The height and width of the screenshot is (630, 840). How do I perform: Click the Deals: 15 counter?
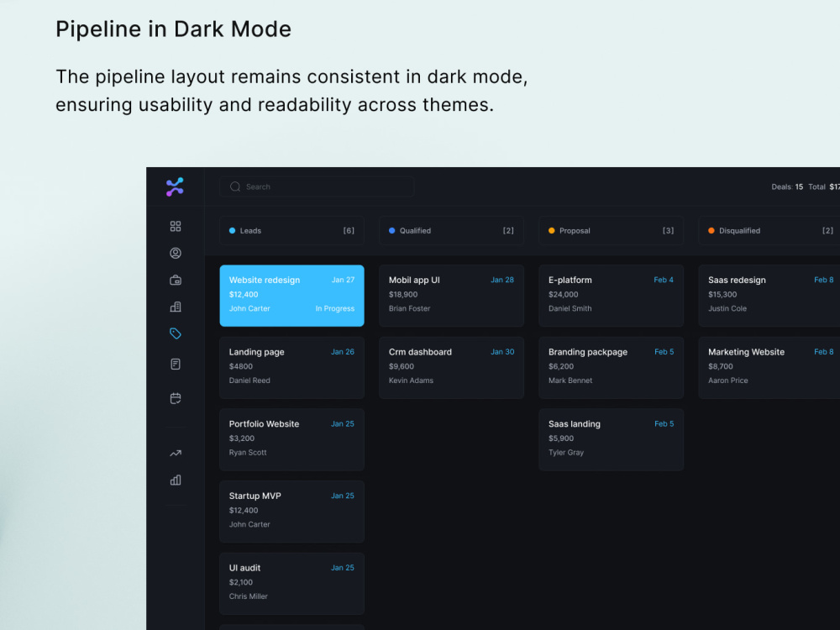(x=787, y=187)
